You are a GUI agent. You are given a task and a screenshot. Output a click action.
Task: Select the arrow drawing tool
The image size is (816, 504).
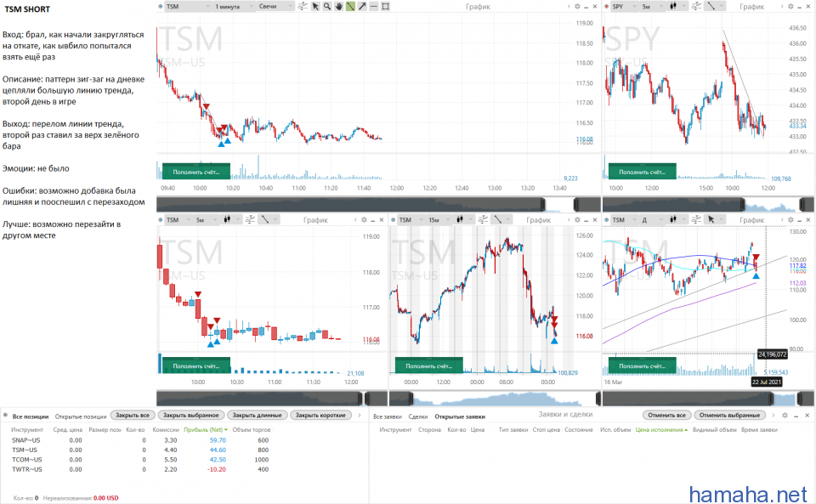click(362, 7)
